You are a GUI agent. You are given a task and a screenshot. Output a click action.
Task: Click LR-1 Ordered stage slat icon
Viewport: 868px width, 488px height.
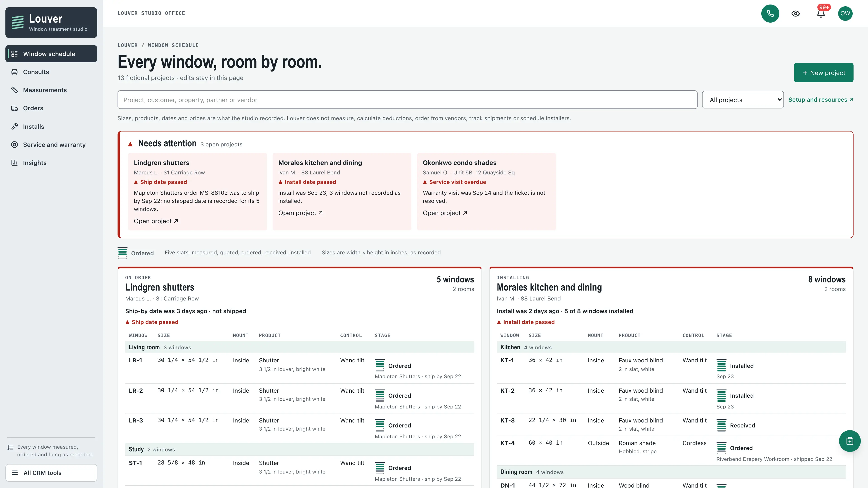pos(380,365)
